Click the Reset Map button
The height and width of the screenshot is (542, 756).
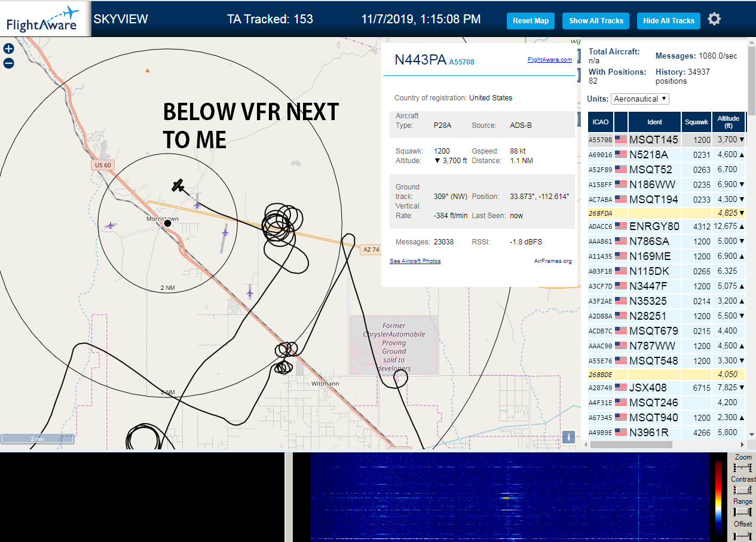(x=531, y=20)
